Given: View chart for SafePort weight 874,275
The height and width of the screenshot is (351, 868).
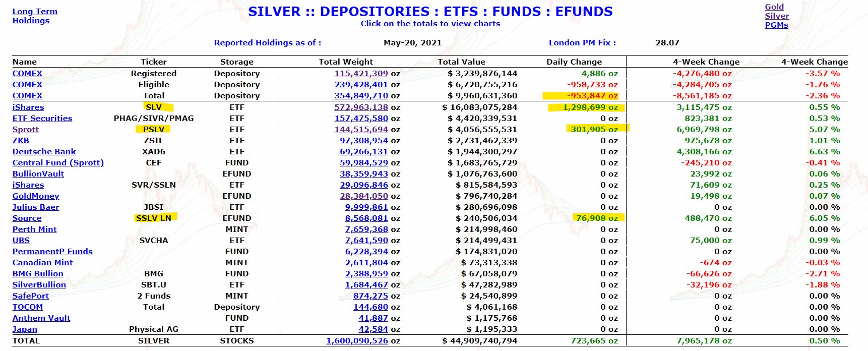Looking at the screenshot, I should coord(370,296).
